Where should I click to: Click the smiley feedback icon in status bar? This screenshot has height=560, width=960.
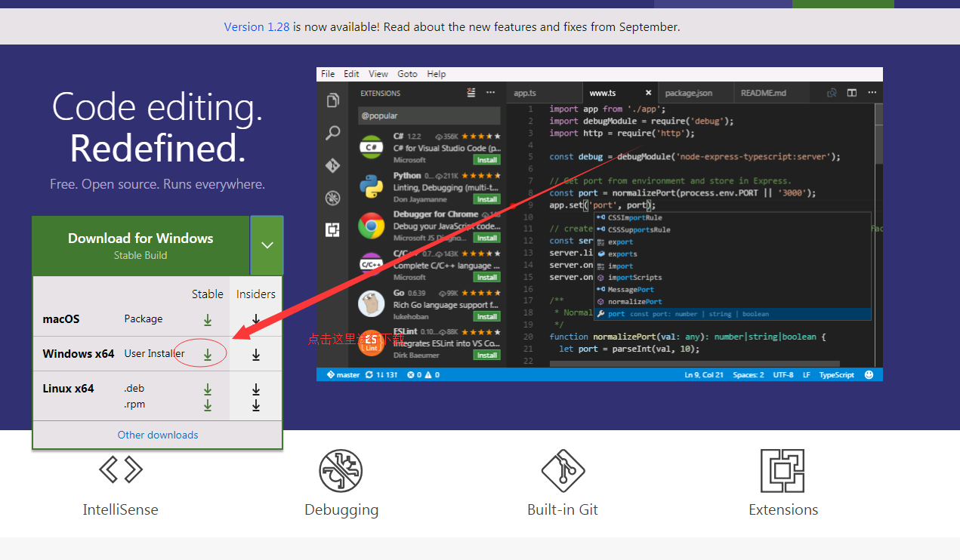(x=869, y=374)
